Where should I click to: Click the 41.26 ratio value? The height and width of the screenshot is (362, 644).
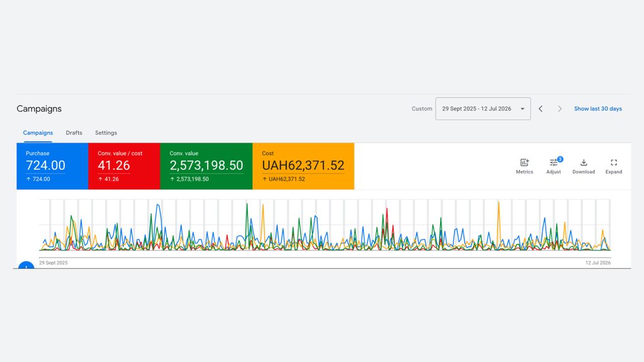[x=114, y=165]
